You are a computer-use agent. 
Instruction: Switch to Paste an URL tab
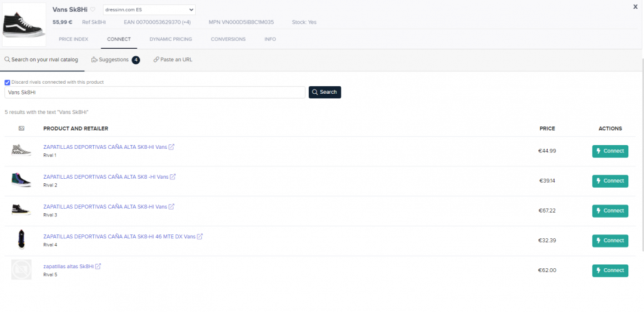[x=173, y=60]
